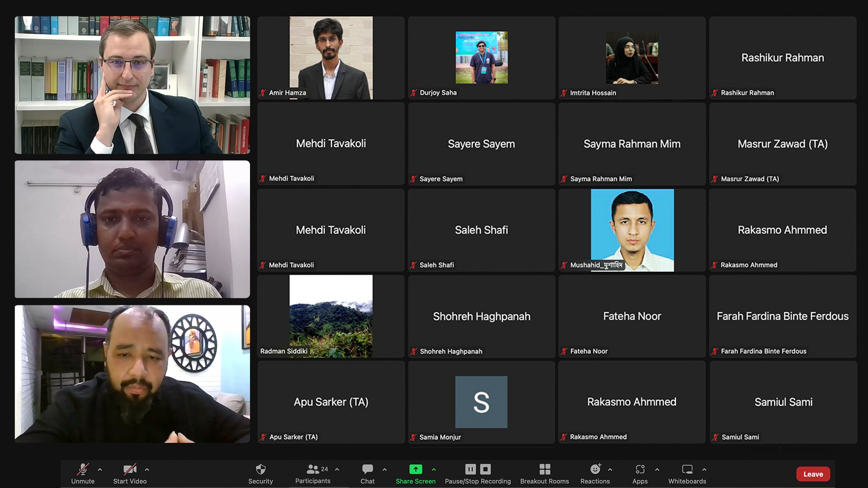Open the Chat bubble icon
The height and width of the screenshot is (488, 868).
(368, 469)
